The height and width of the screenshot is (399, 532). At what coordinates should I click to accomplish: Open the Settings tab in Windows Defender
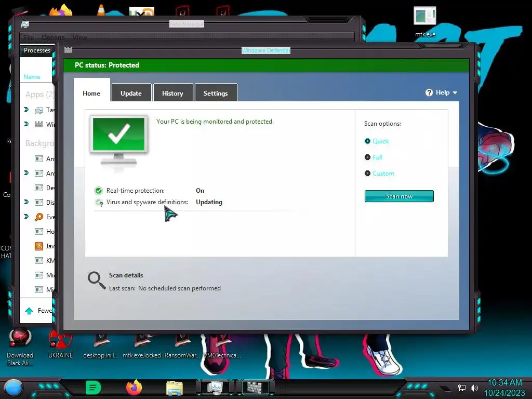(216, 92)
